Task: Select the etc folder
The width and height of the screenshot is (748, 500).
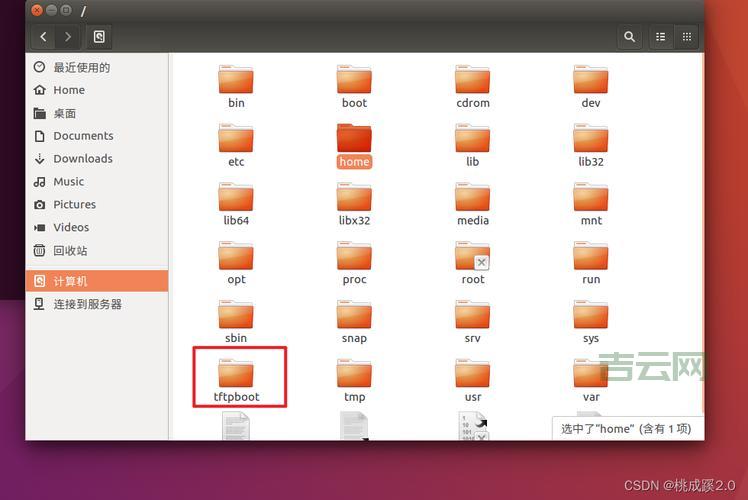Action: [236, 140]
